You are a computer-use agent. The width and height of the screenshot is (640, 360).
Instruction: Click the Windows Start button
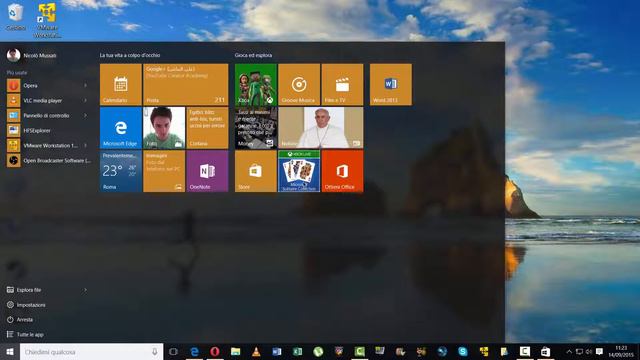coord(10,351)
